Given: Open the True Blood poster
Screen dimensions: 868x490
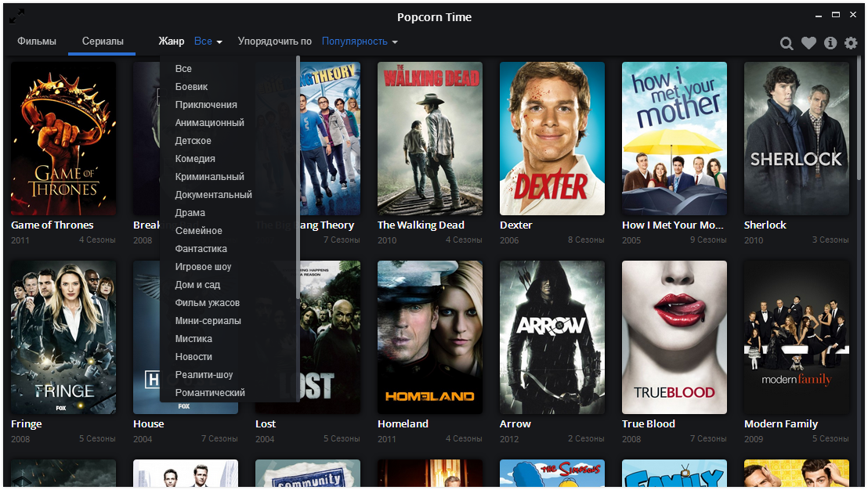Looking at the screenshot, I should tap(675, 337).
